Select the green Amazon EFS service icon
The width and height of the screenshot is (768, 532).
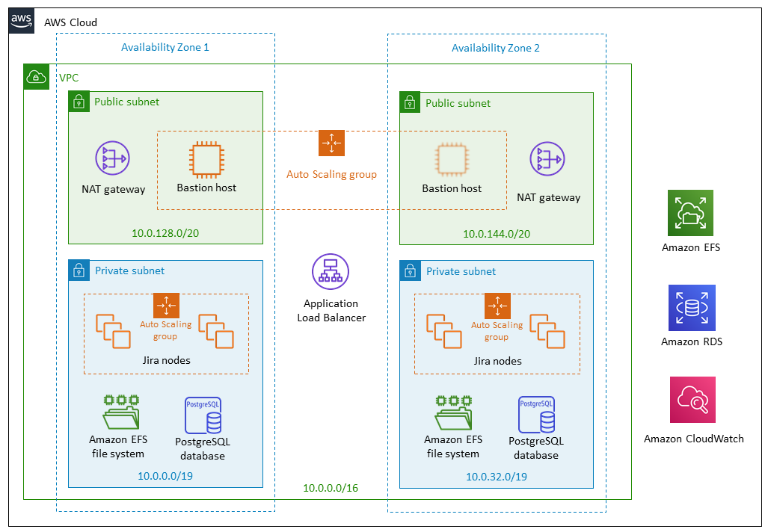691,213
